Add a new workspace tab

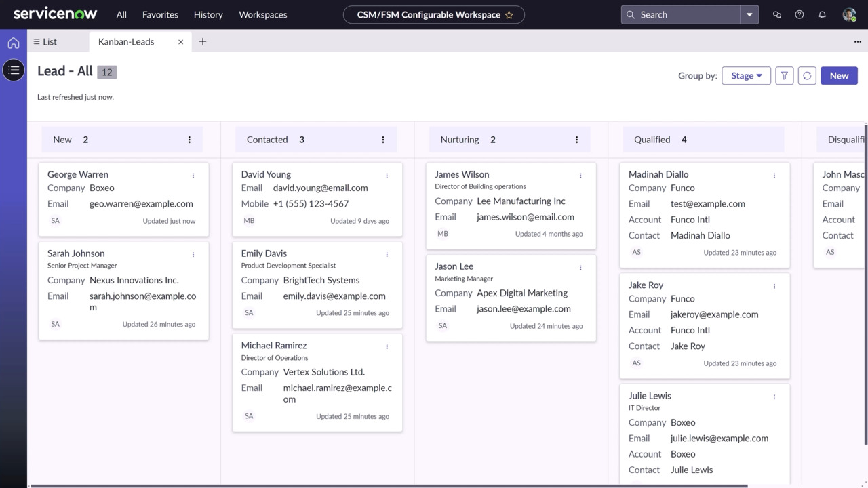click(202, 41)
